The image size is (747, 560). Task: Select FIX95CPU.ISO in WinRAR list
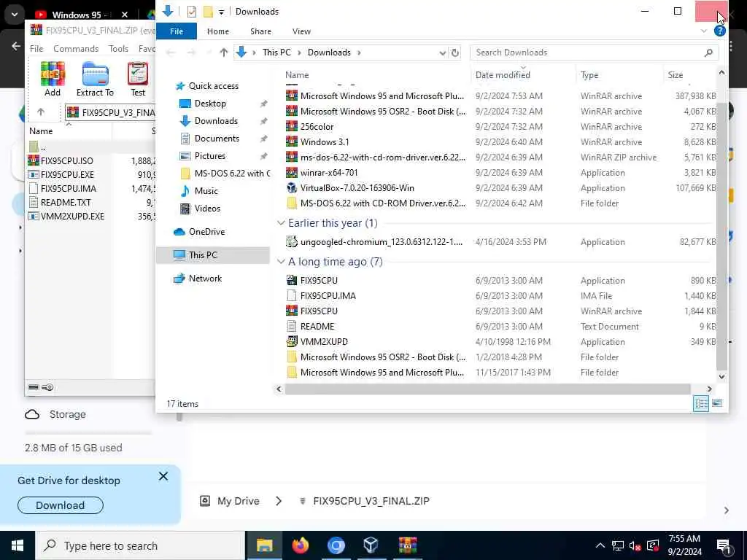pos(66,161)
